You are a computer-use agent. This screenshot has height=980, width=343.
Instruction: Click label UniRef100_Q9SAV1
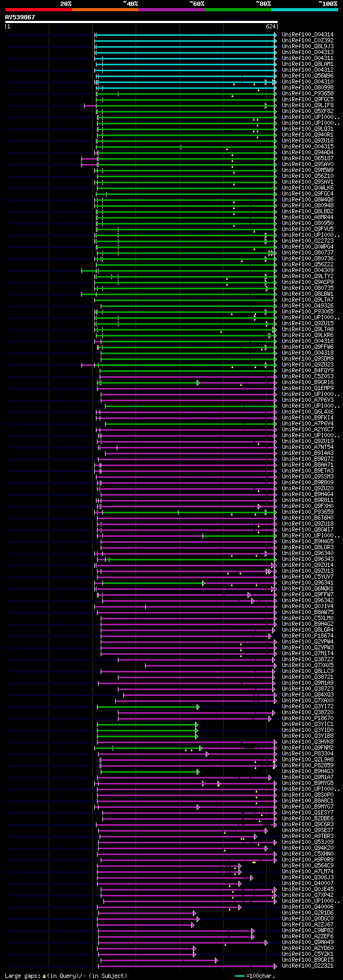point(308,182)
